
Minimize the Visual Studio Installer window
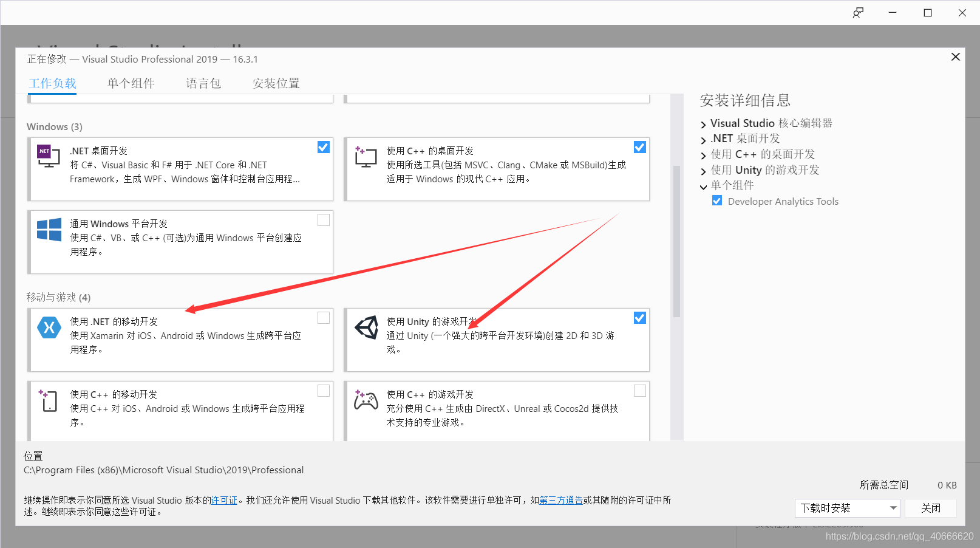[x=893, y=13]
